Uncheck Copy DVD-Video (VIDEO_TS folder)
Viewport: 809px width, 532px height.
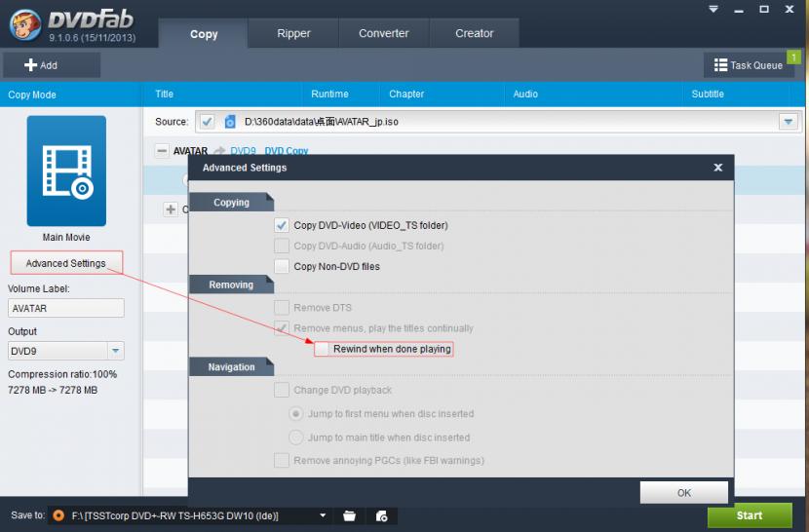pos(282,225)
